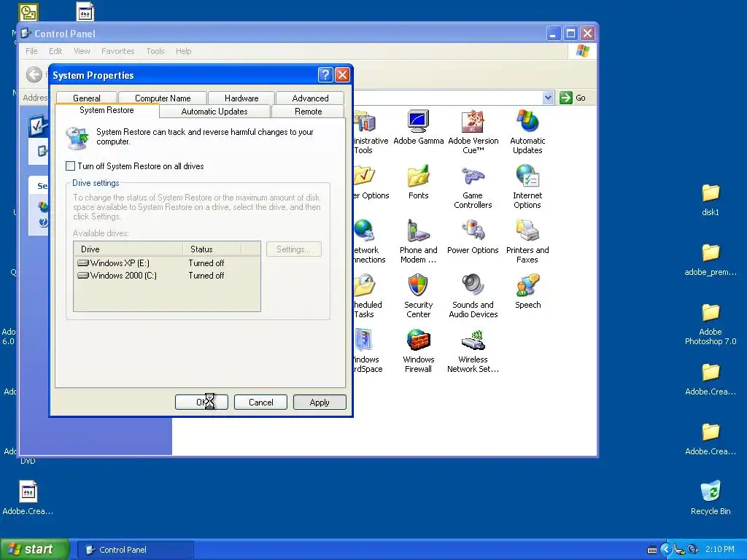Open the Edit menu in Control Panel
Image resolution: width=747 pixels, height=560 pixels.
tap(55, 51)
